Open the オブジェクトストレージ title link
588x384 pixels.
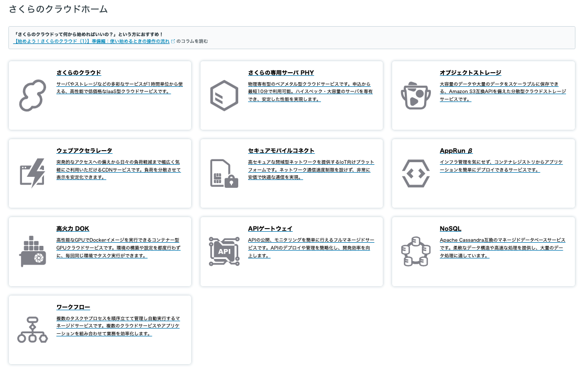pyautogui.click(x=470, y=73)
